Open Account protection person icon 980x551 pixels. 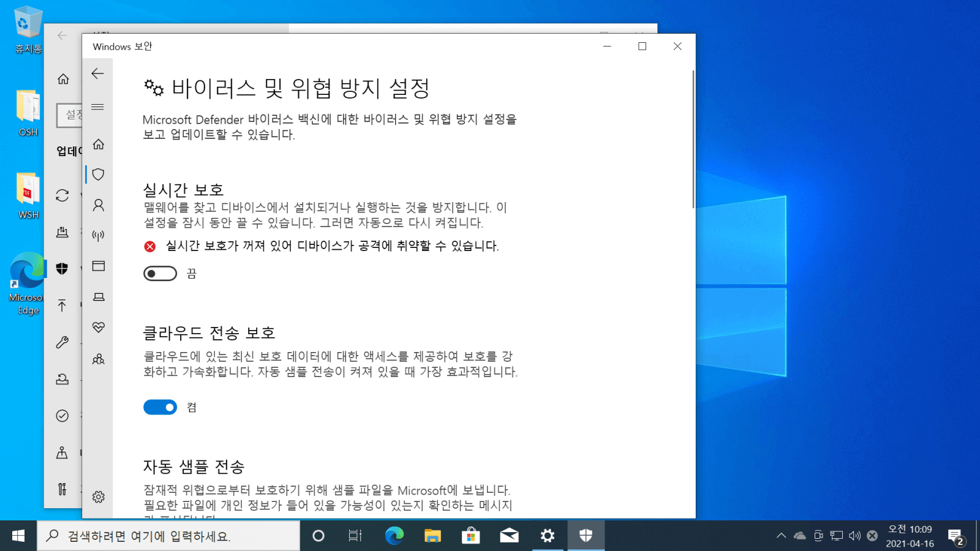point(99,205)
